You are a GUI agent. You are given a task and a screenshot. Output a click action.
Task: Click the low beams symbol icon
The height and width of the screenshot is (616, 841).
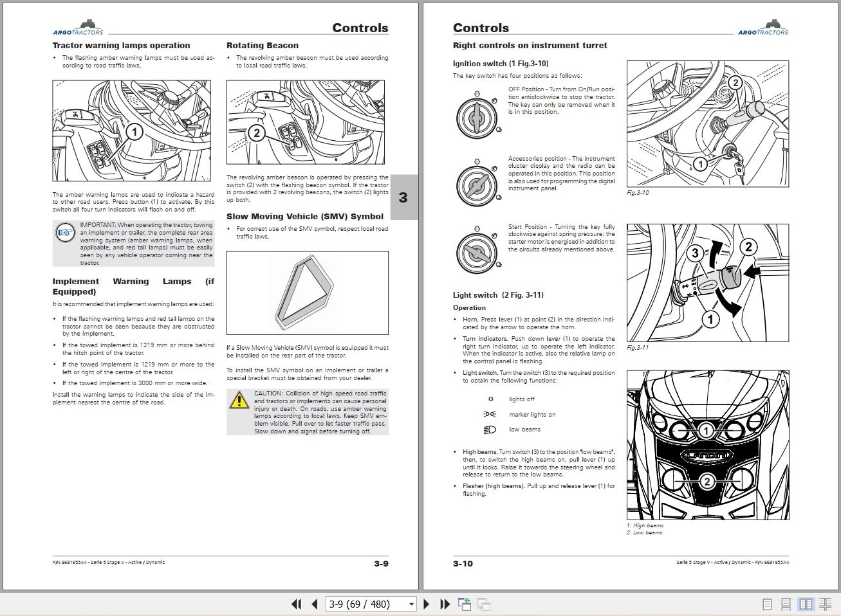click(490, 430)
